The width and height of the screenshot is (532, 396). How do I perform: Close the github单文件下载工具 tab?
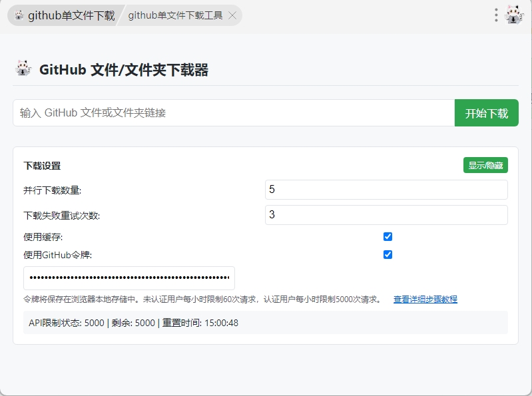tap(232, 15)
